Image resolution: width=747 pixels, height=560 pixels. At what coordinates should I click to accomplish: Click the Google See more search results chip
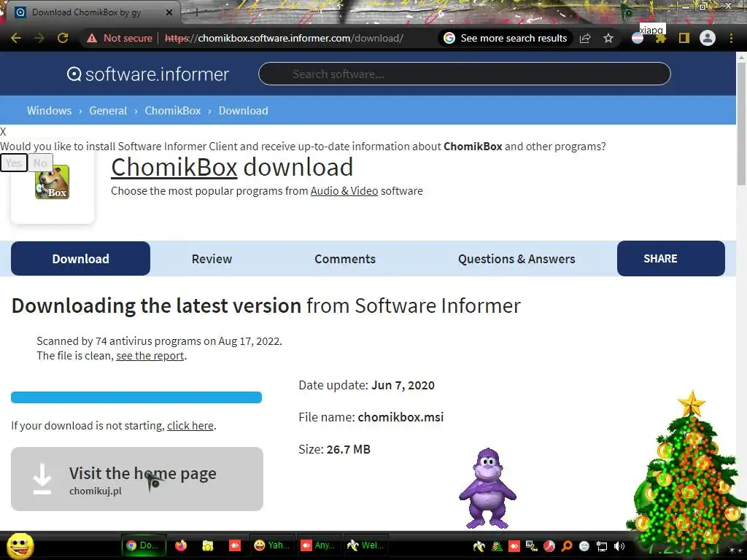point(506,38)
